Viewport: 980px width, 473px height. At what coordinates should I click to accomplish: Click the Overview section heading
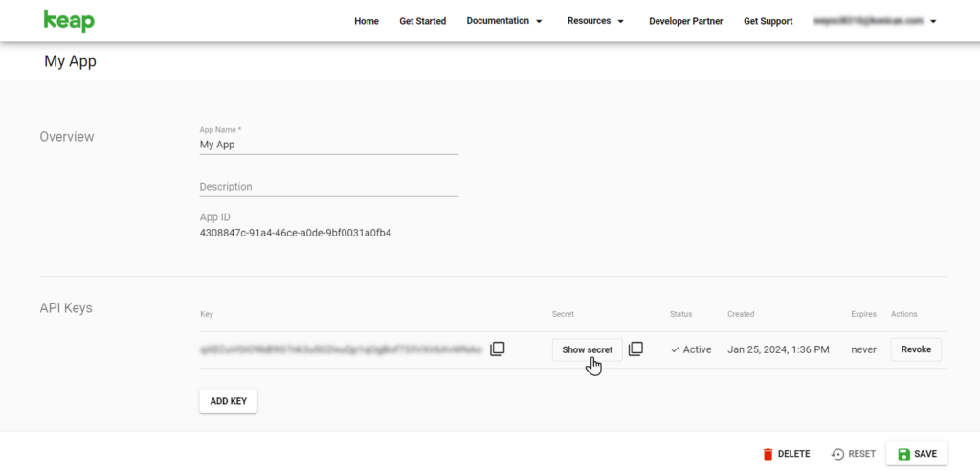point(67,136)
